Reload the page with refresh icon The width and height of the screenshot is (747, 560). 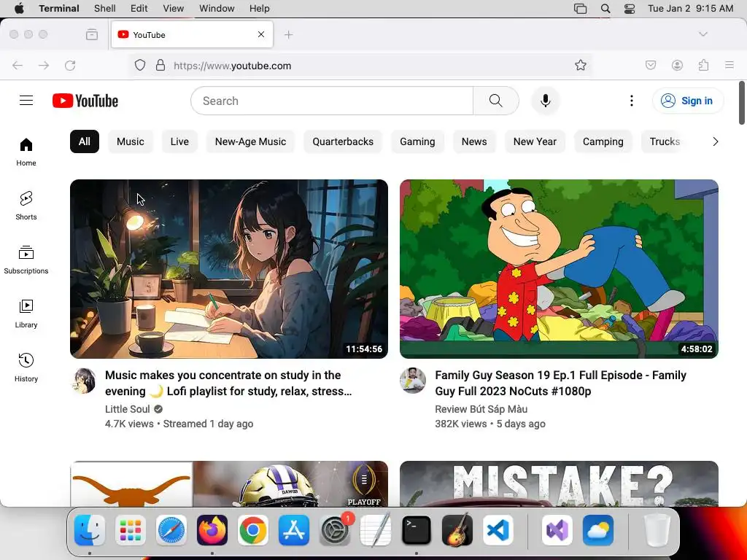70,66
